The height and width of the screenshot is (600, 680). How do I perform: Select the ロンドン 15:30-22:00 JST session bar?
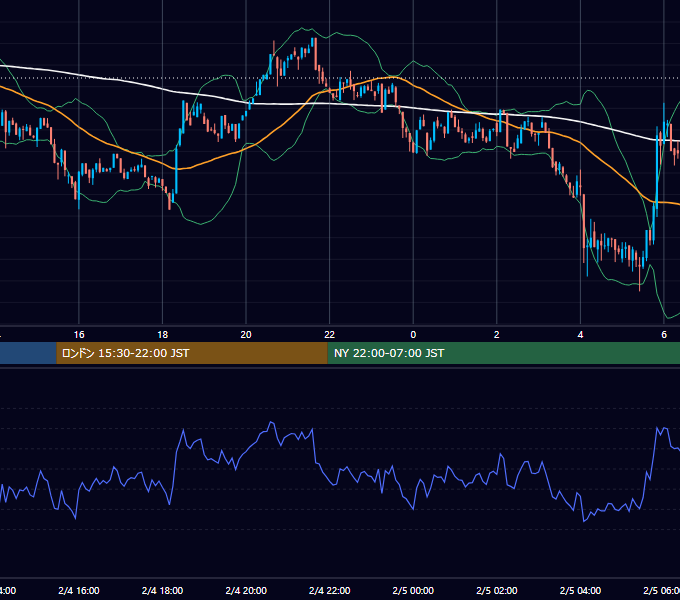[192, 353]
